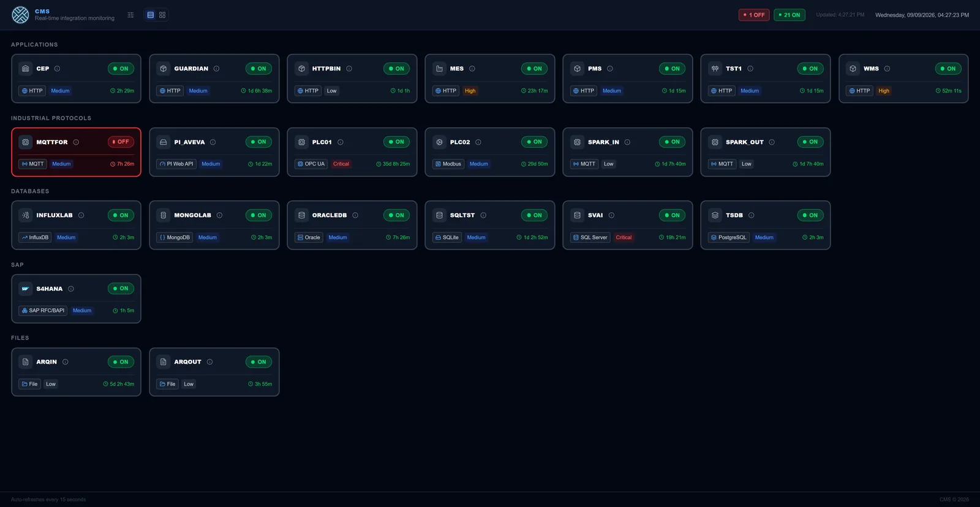Click the PLC02 gear icon
This screenshot has height=507, width=980.
coord(439,142)
